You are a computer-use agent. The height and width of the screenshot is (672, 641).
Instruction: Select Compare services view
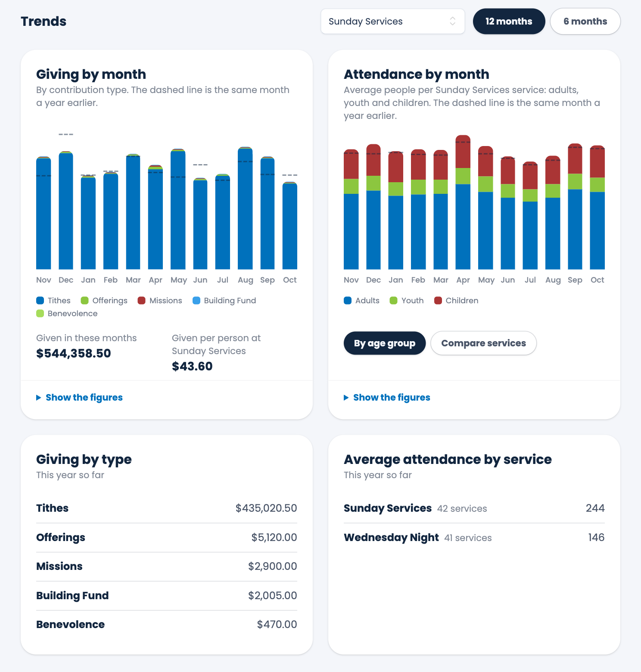pyautogui.click(x=483, y=343)
